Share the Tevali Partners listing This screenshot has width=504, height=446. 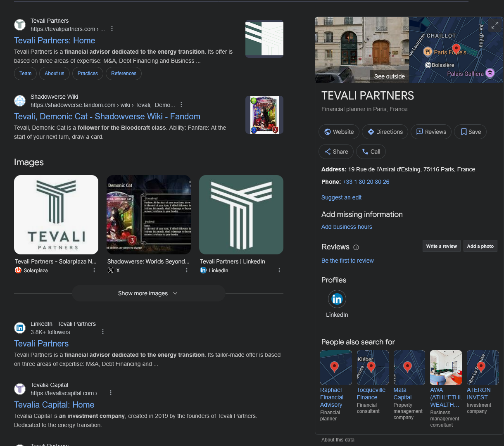coord(336,152)
